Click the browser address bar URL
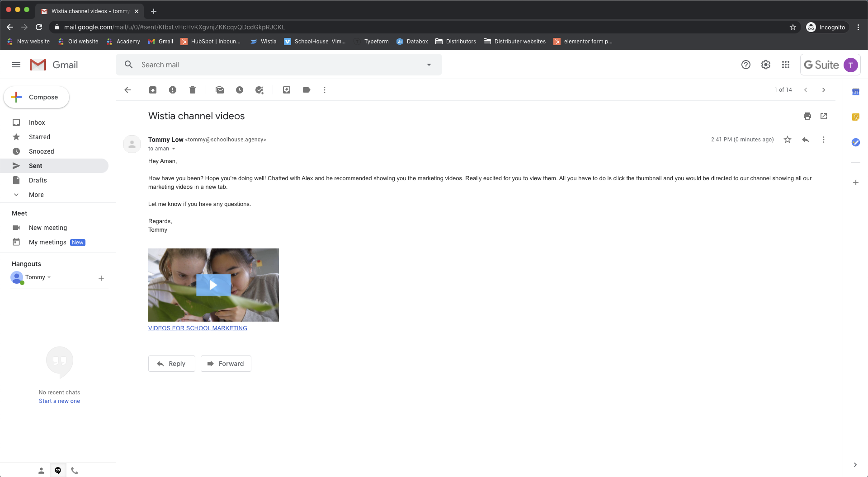The height and width of the screenshot is (477, 868). tap(175, 27)
